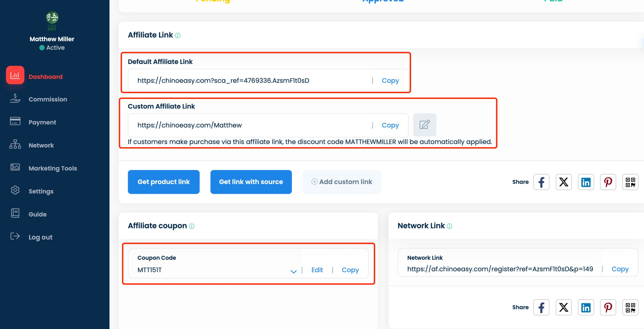The height and width of the screenshot is (329, 644).
Task: Share affiliate link on Facebook
Action: (x=541, y=182)
